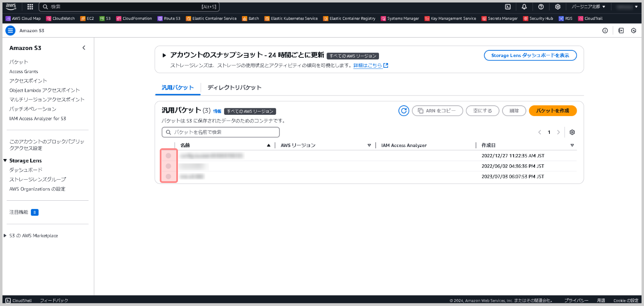Image resolution: width=644 pixels, height=306 pixels.
Task: Click バケットを作成 button
Action: pos(553,111)
